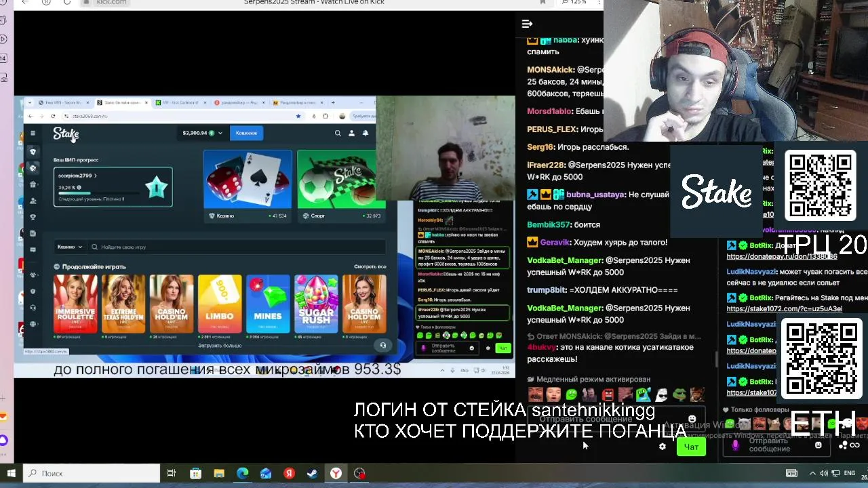
Task: Launch Extreme Texas Hold'em tile
Action: (123, 304)
